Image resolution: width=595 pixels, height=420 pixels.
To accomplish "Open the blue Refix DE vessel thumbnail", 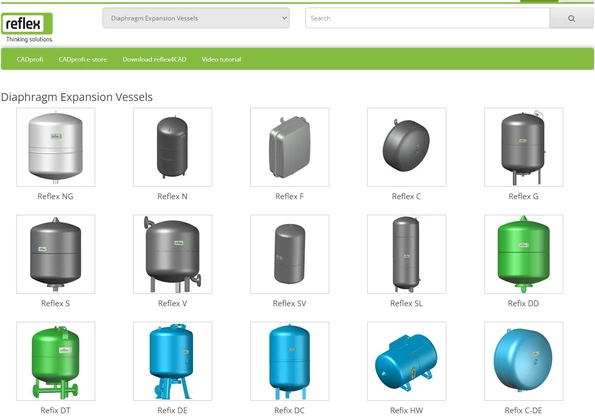I will pyautogui.click(x=173, y=361).
